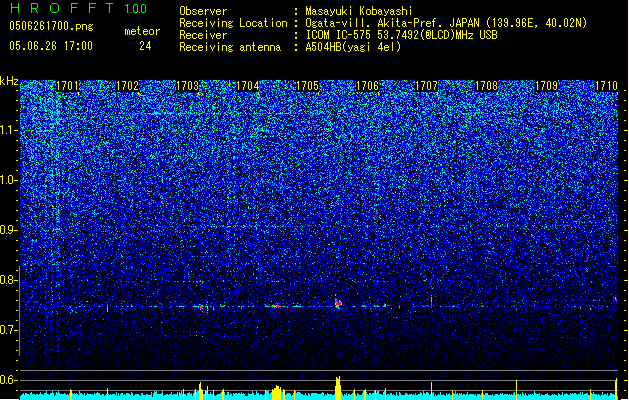Click the 1701 time marker

(x=67, y=86)
